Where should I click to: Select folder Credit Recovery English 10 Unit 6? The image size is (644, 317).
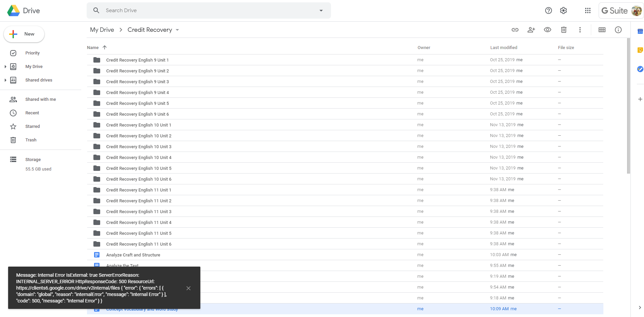pos(345,179)
